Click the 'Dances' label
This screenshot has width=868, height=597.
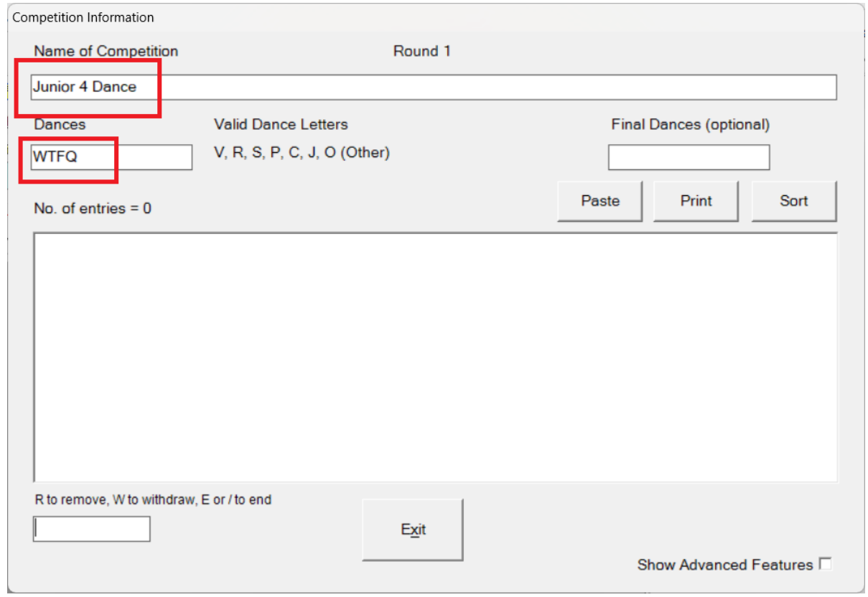pos(60,124)
